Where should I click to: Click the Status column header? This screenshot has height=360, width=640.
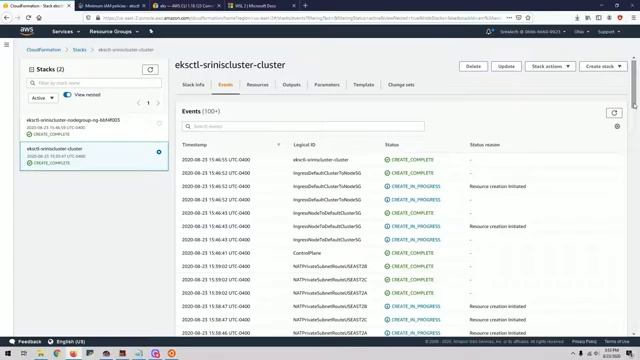(392, 145)
